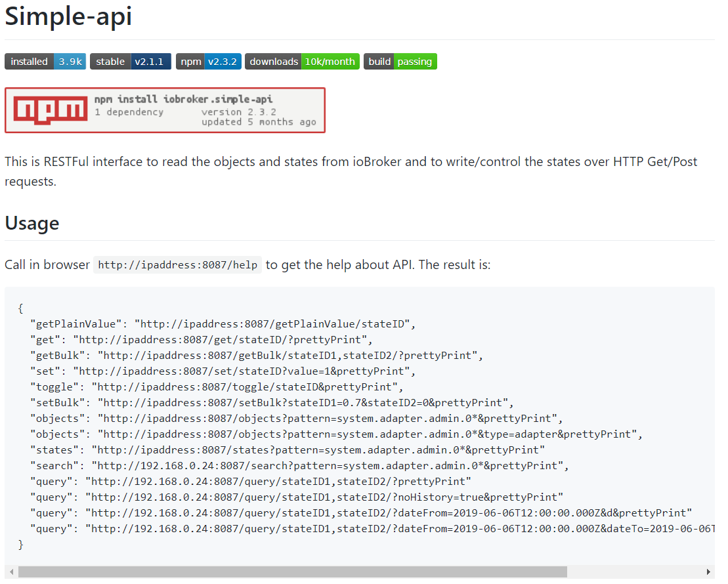Click the "setBulk" URL line

272,403
